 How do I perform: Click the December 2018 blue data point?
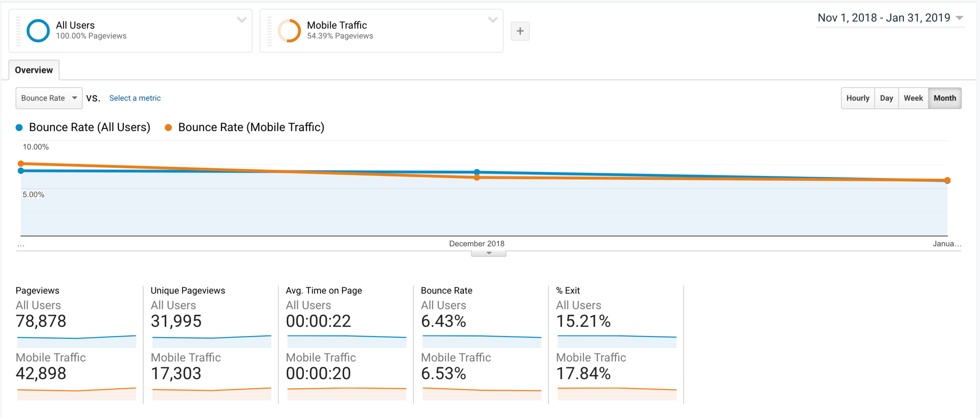[477, 172]
